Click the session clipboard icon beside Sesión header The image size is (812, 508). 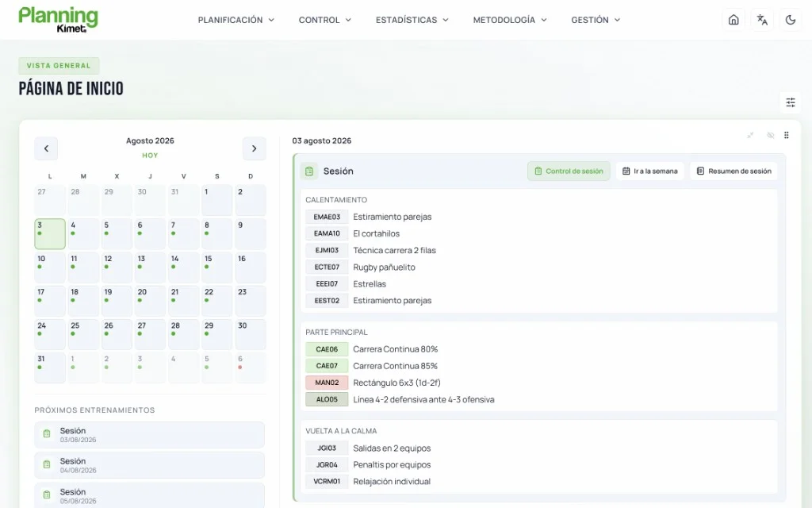coord(309,171)
